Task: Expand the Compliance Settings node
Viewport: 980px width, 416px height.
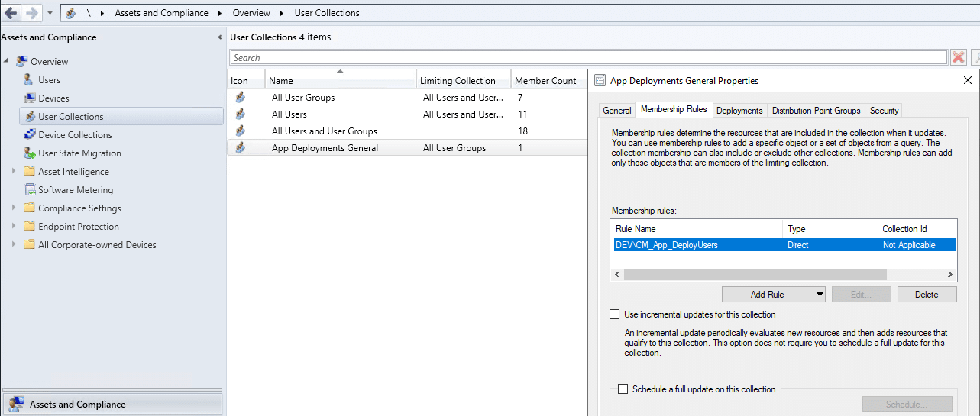Action: (14, 208)
